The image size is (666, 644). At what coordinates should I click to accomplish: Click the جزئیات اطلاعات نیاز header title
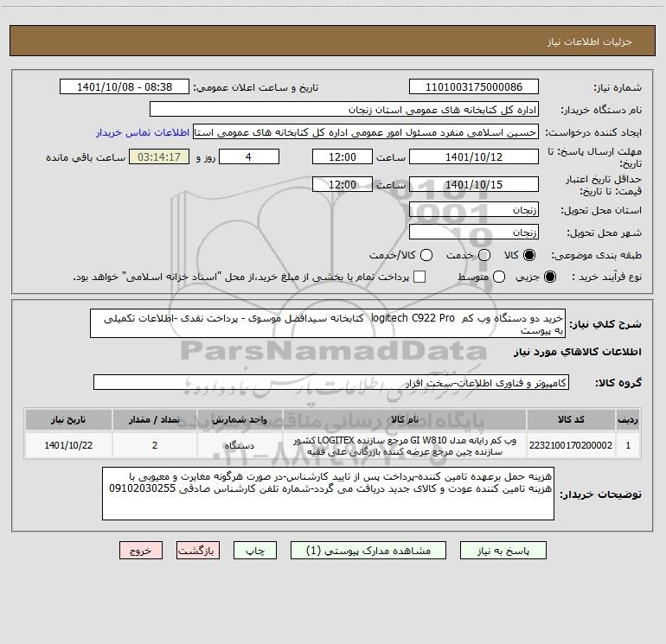tap(590, 41)
